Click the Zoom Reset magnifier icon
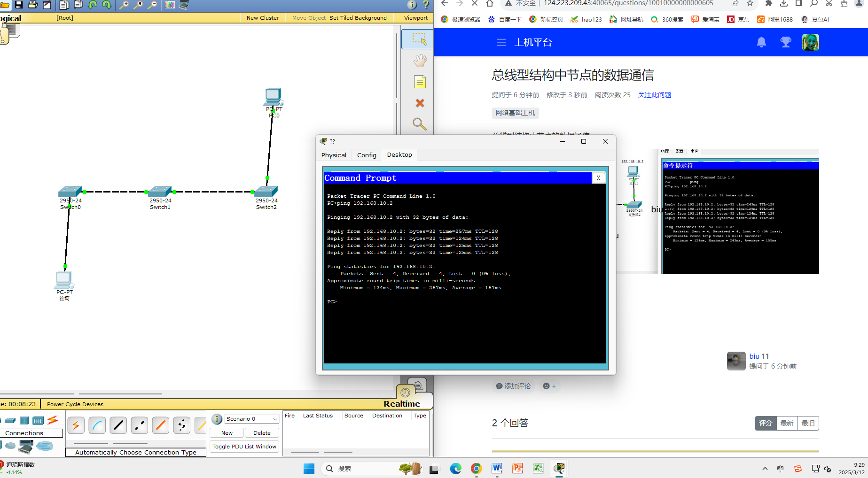 [x=138, y=5]
